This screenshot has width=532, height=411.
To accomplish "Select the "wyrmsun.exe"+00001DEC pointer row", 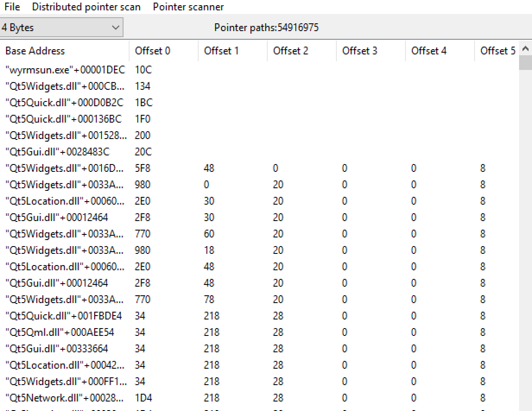I will pyautogui.click(x=260, y=70).
